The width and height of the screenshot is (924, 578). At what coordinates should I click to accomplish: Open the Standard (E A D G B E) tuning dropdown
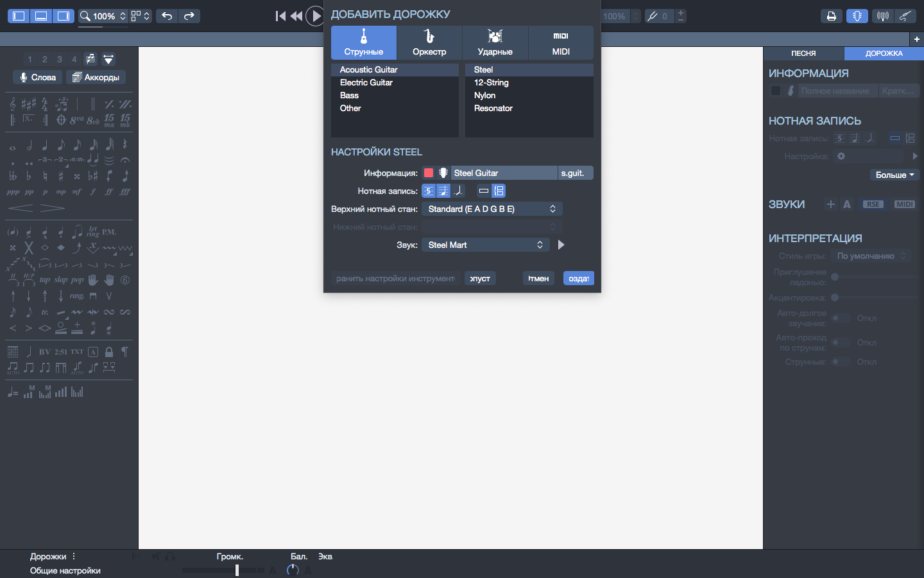tap(492, 209)
